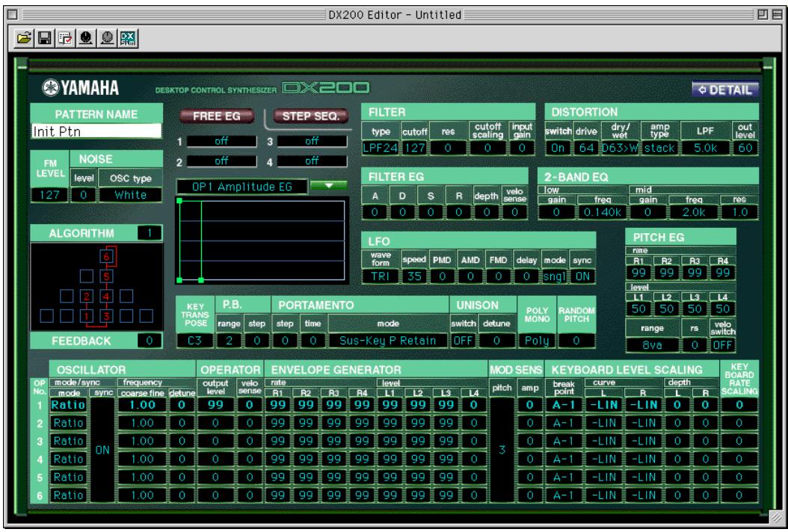This screenshot has width=788, height=532.
Task: Open the distortion amp type stack selector
Action: pos(659,148)
